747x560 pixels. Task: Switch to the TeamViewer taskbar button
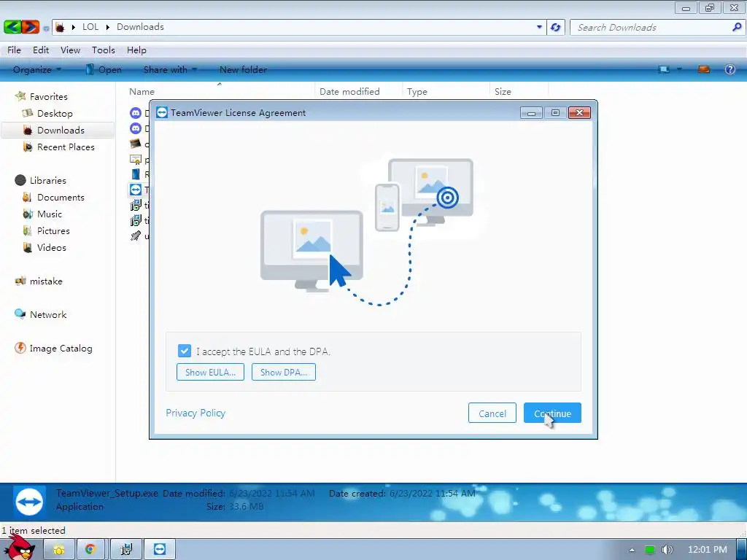[160, 550]
